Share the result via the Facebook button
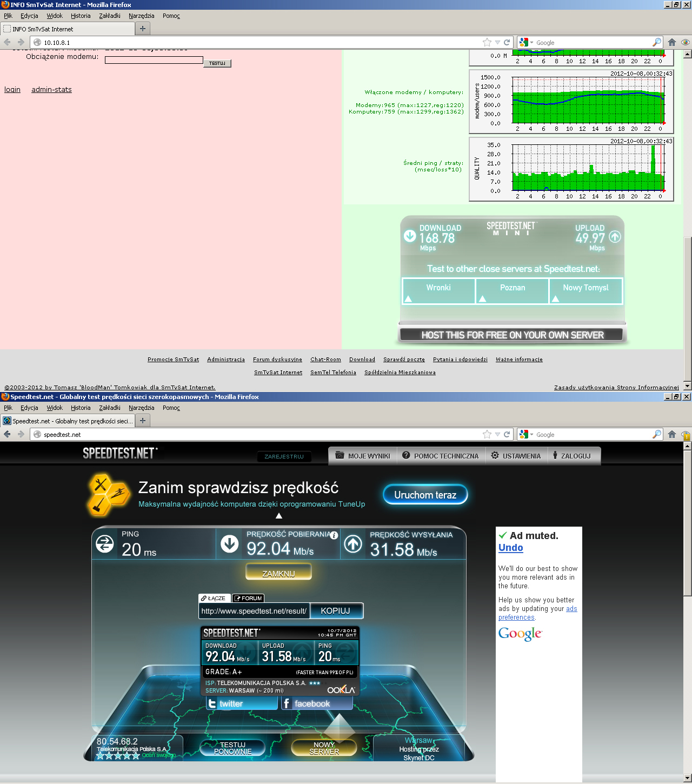The width and height of the screenshot is (692, 784). [x=317, y=703]
